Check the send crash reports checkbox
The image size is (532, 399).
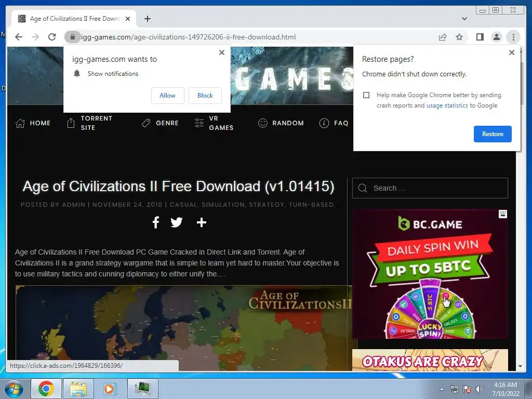pyautogui.click(x=366, y=95)
